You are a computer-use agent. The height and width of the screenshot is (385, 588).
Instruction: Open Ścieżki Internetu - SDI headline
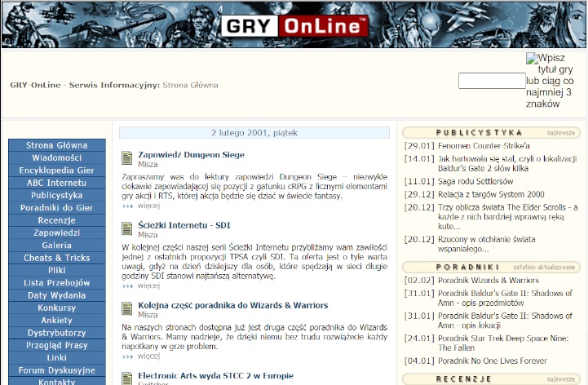pos(184,225)
